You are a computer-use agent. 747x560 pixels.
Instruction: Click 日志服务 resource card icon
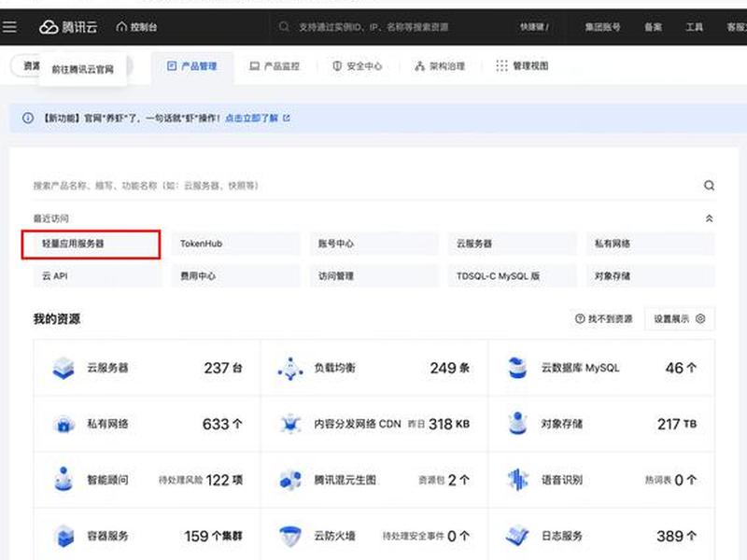(x=517, y=536)
